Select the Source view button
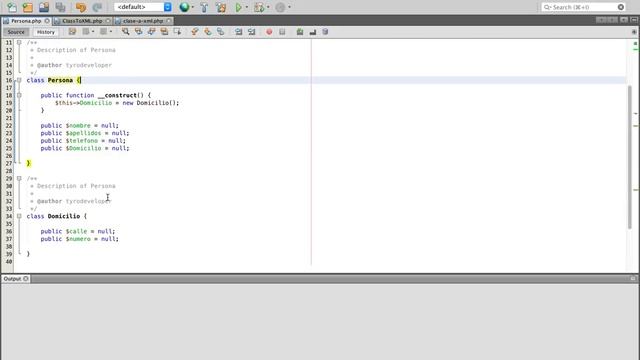Screen dimensions: 640x360 coord(16,32)
